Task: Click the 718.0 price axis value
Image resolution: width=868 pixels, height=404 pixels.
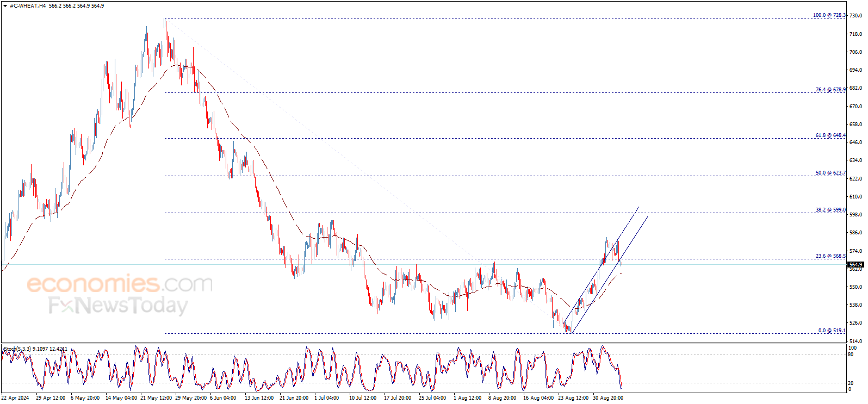Action: pyautogui.click(x=855, y=34)
